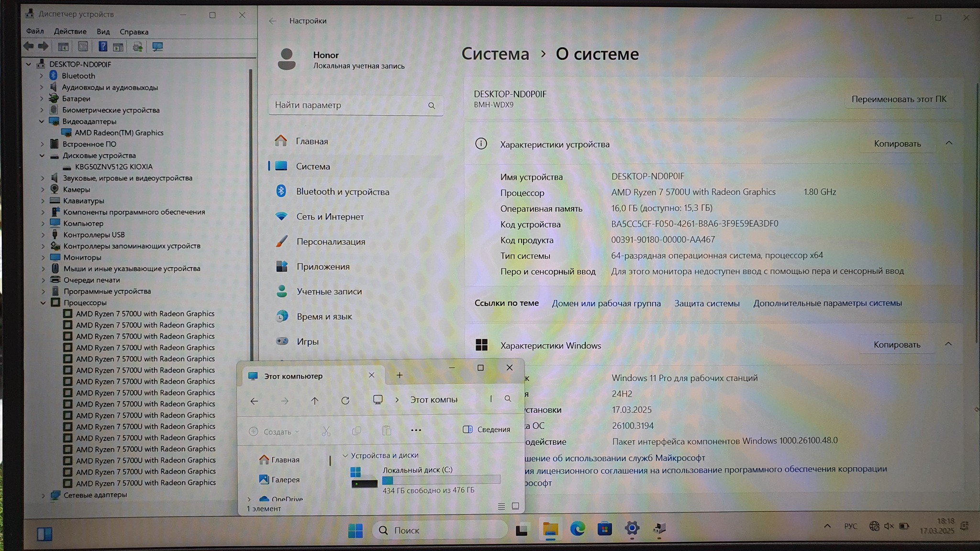This screenshot has width=980, height=551.
Task: Expand the Bluetooth node in the device tree
Action: (x=41, y=76)
